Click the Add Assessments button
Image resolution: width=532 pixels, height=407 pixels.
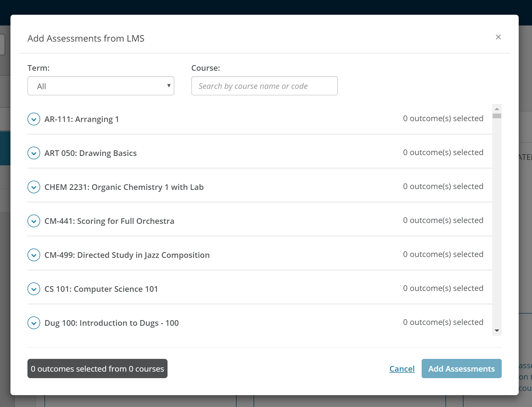pyautogui.click(x=462, y=369)
